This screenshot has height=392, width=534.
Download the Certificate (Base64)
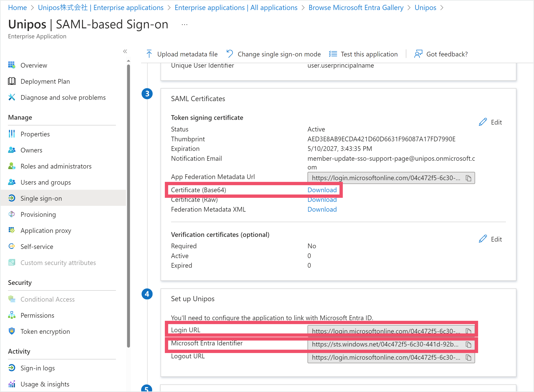[322, 190]
